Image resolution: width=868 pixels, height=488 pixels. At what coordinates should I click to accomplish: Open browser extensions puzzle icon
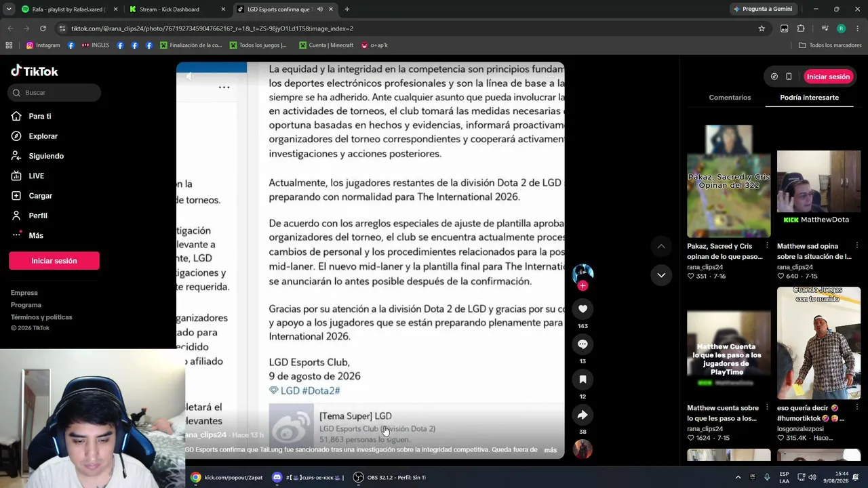(x=801, y=28)
